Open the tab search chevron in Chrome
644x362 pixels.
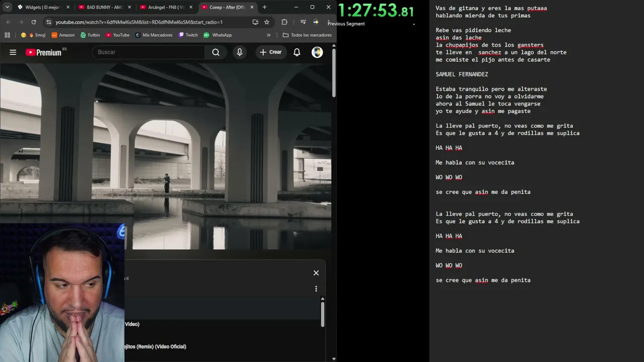7,7
